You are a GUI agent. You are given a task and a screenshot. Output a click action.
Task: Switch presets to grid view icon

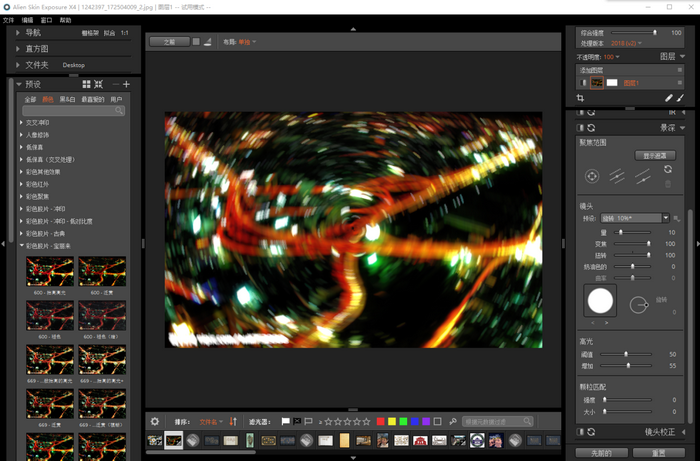[x=86, y=85]
